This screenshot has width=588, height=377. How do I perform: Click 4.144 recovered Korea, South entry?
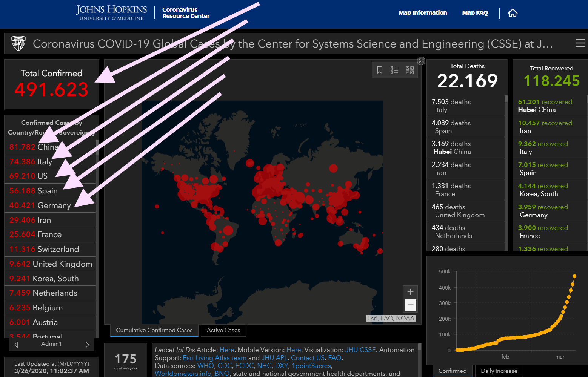click(x=550, y=190)
